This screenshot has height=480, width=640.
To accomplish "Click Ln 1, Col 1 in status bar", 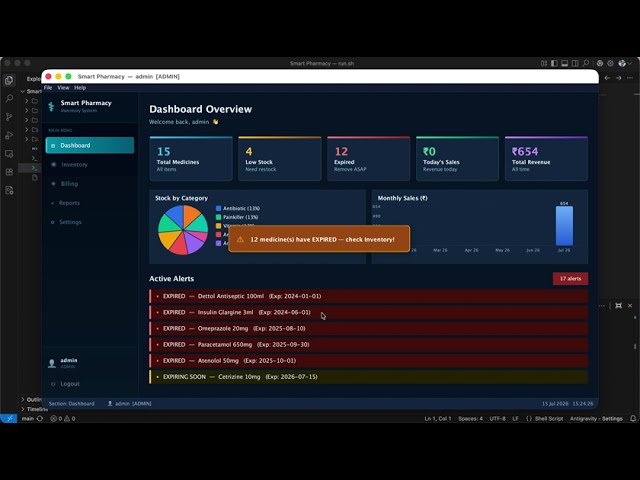I will click(x=438, y=418).
